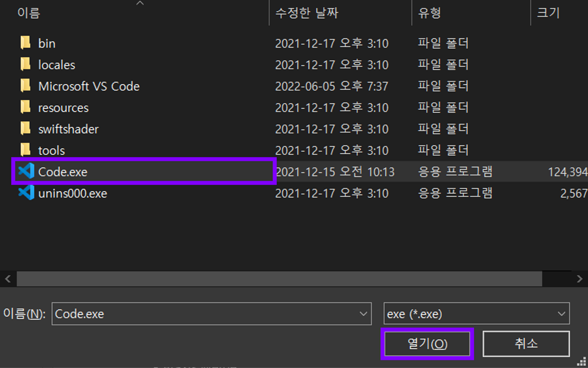This screenshot has height=368, width=588.
Task: Click the 취소 button
Action: coord(526,344)
